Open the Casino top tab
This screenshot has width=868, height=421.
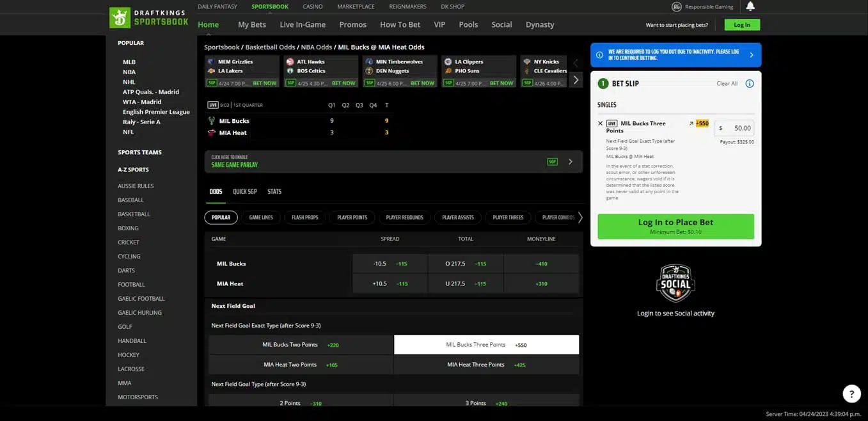[313, 6]
